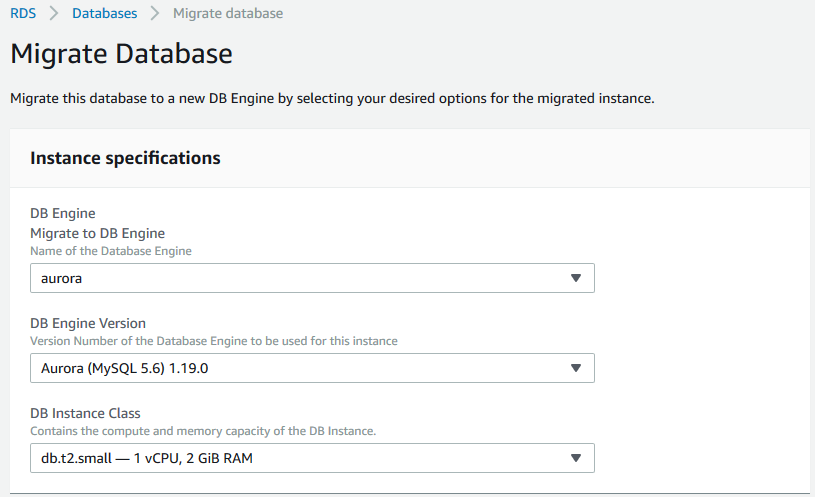Open the DB Engine Version dropdown

[x=300, y=368]
